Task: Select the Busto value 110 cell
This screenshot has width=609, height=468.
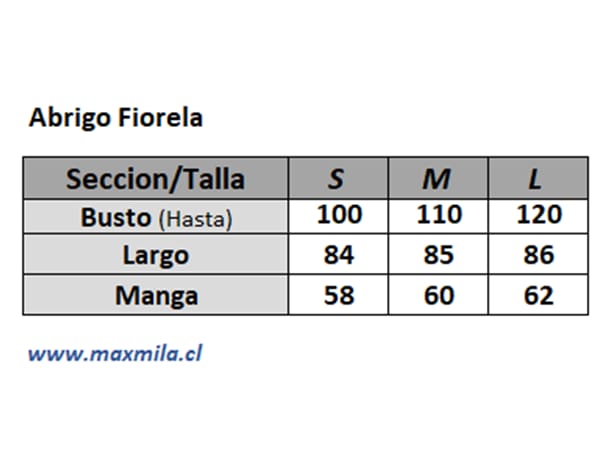Action: [438, 217]
